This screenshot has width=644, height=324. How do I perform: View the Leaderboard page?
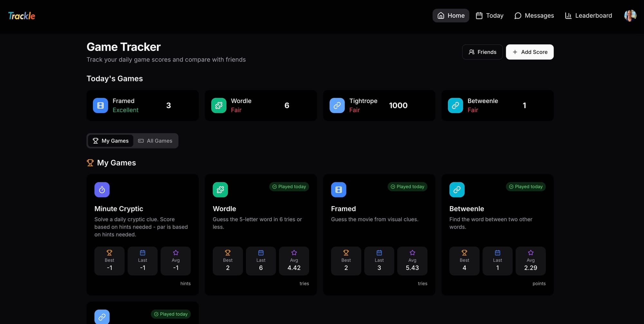pyautogui.click(x=588, y=15)
